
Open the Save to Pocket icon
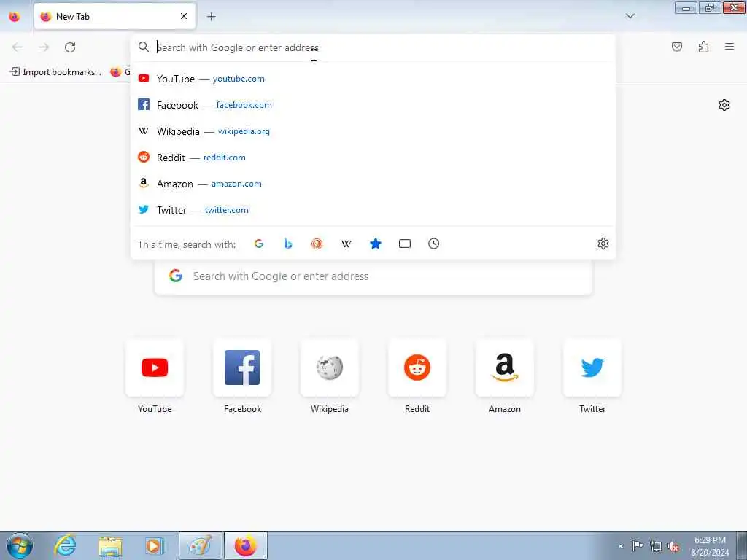[676, 47]
